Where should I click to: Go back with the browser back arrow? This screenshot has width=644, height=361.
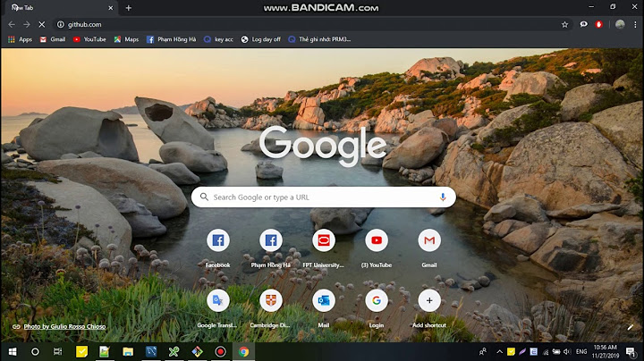pyautogui.click(x=12, y=25)
